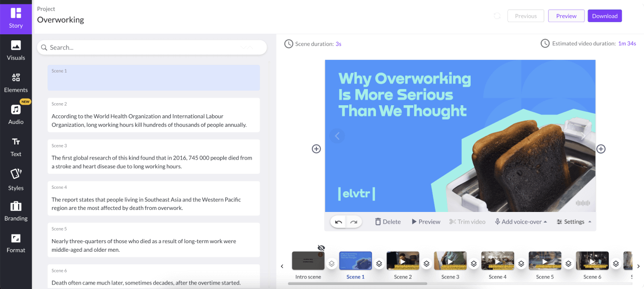Open the scene Settings dropdown
Image resolution: width=644 pixels, height=289 pixels.
click(574, 222)
